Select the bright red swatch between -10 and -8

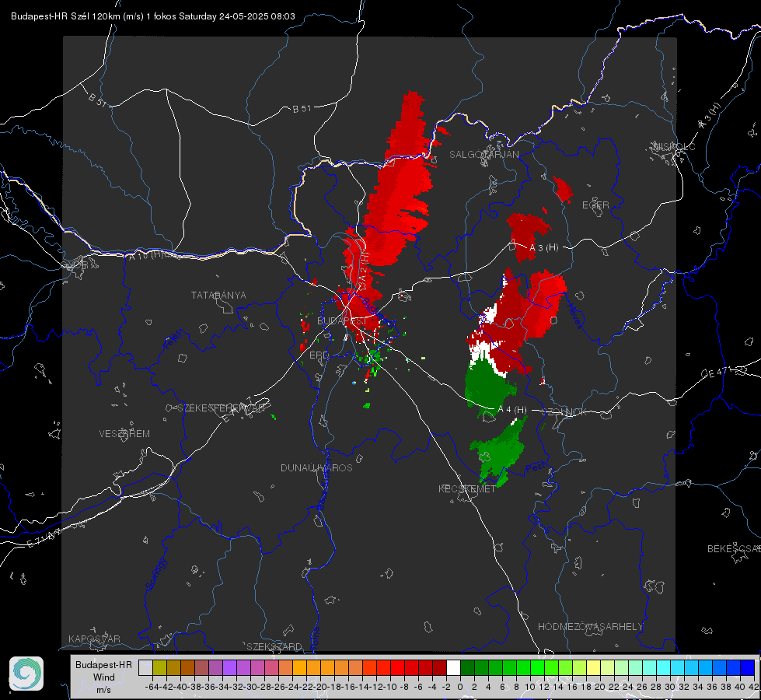397,667
